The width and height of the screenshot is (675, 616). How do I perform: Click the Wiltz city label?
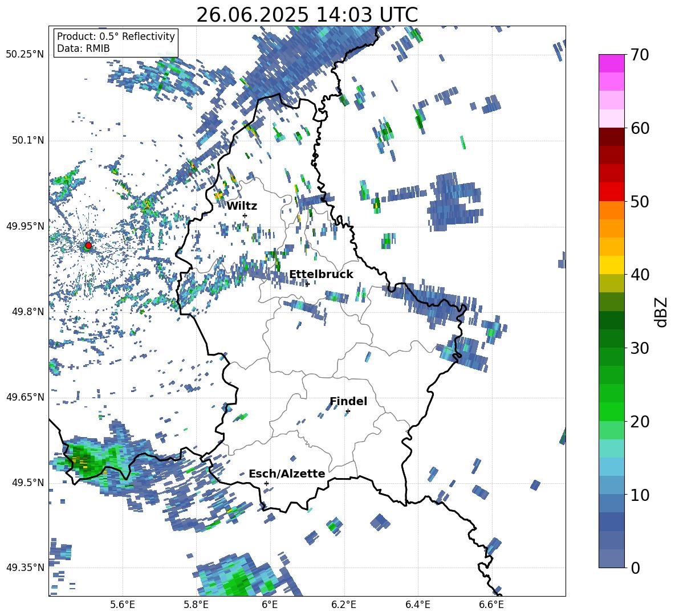coord(242,206)
